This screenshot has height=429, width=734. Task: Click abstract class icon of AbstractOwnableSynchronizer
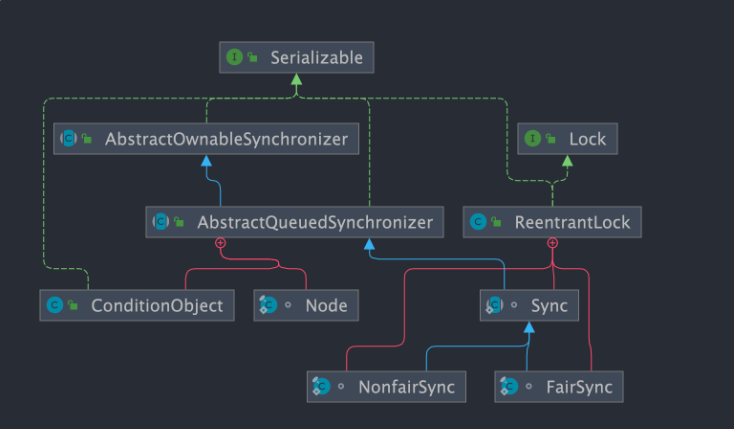pos(68,138)
